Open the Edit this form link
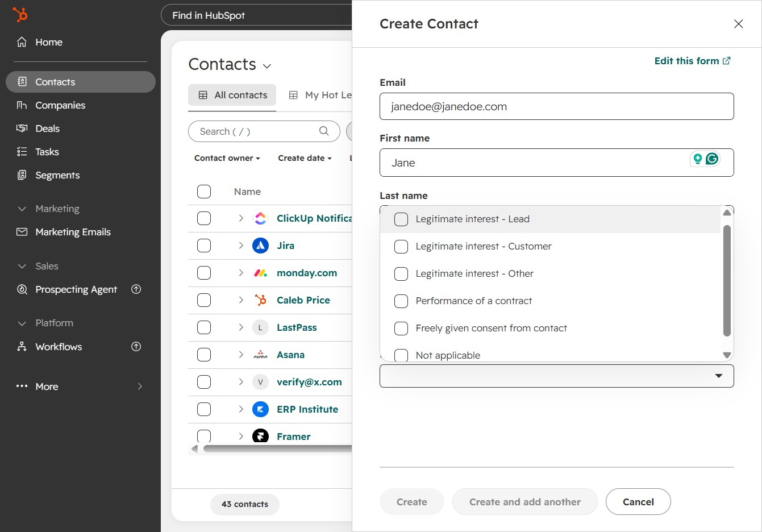 click(693, 61)
